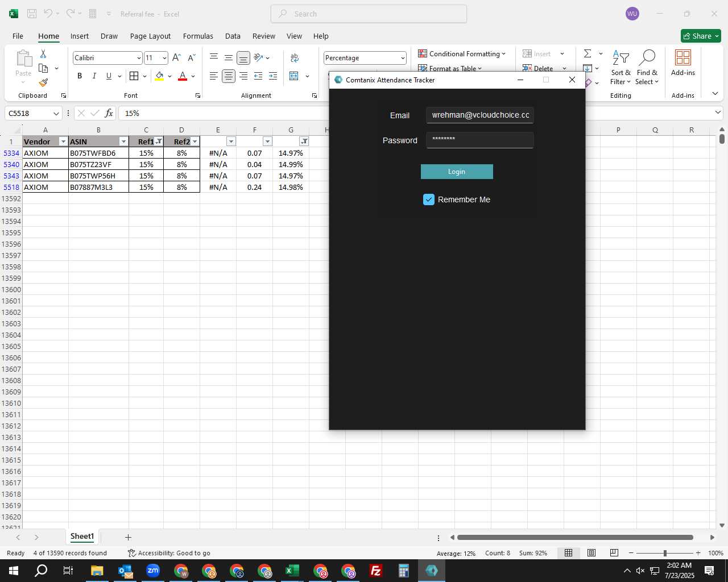Click the Email field in Attendance Tracker
The height and width of the screenshot is (582, 728).
(480, 115)
